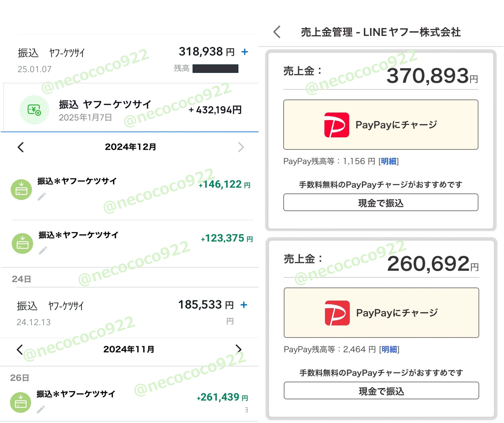Select the +123,375 円 amount
The height and width of the screenshot is (423, 504).
pos(227,238)
